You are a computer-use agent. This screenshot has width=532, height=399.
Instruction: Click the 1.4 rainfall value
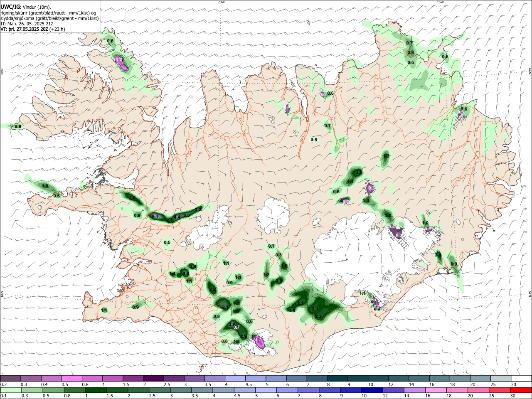click(172, 273)
